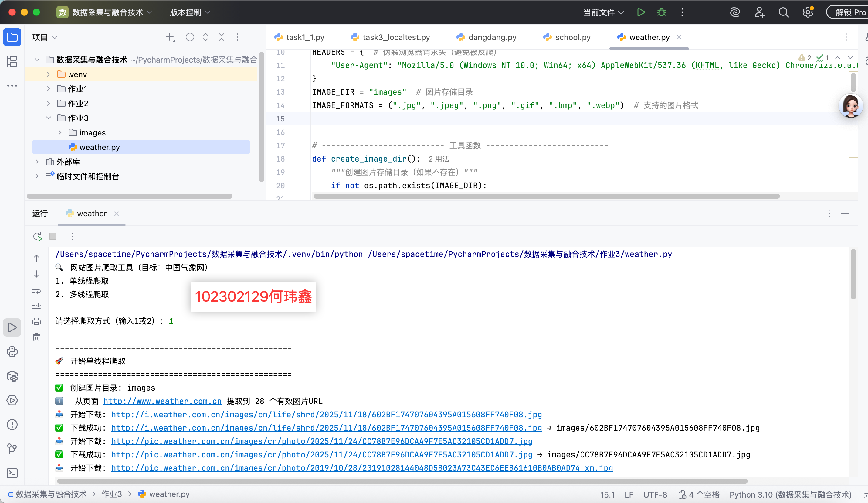Collapse the 作业3 folder
Image resolution: width=868 pixels, height=503 pixels.
tap(49, 118)
